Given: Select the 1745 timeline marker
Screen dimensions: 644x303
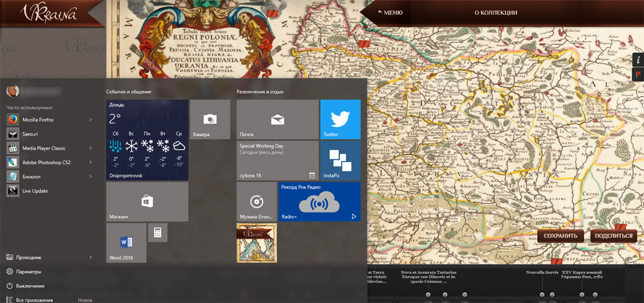Looking at the screenshot, I should click(x=465, y=295).
